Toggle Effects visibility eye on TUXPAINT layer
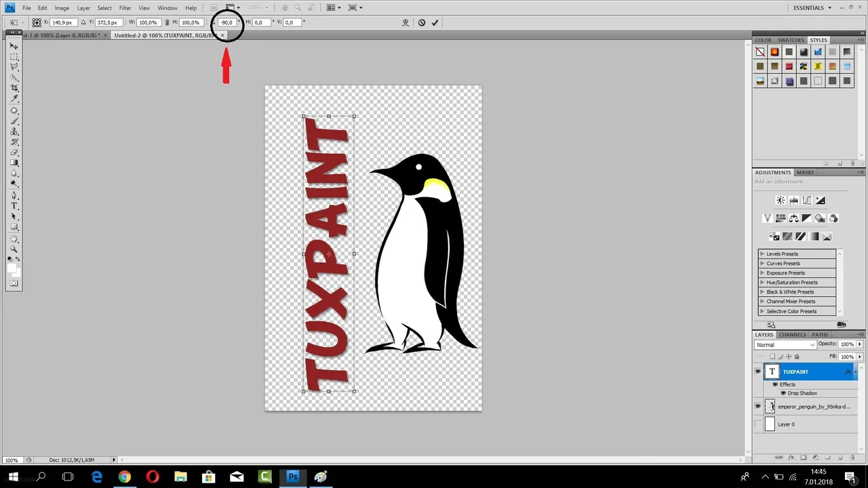The width and height of the screenshot is (868, 488). 775,384
